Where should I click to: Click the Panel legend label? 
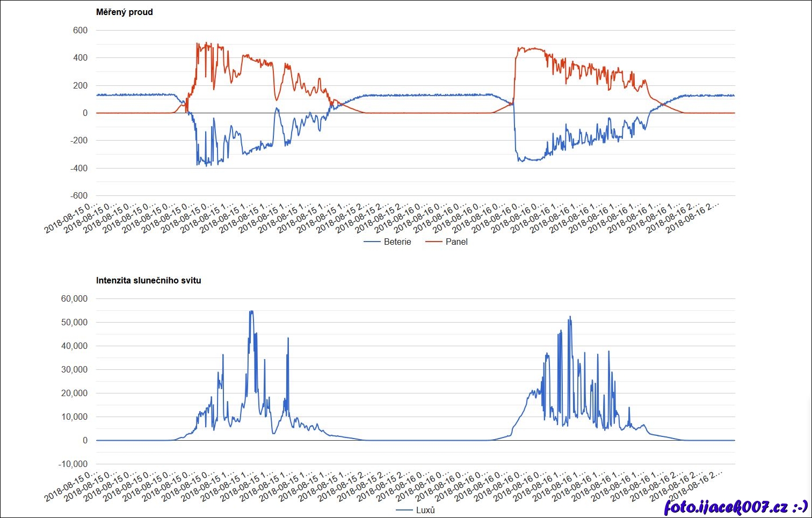(x=456, y=242)
